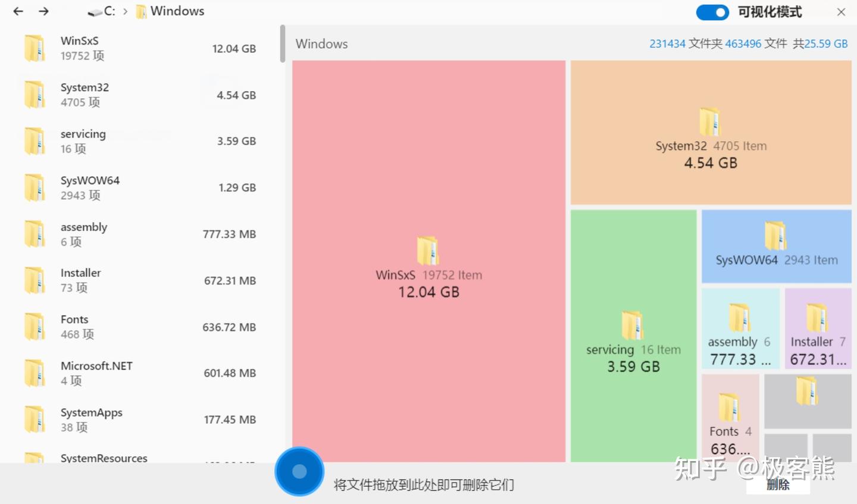Screen dimensions: 857x504
Task: Select the Microsoft.NET name in list
Action: point(96,366)
